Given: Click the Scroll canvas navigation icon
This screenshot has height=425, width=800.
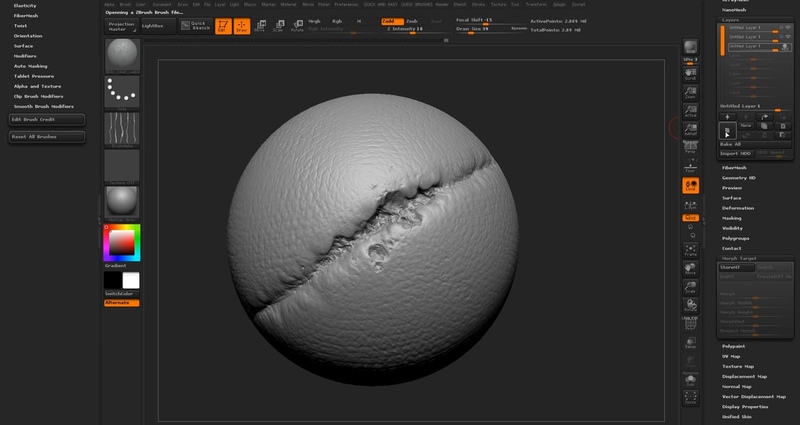Looking at the screenshot, I should click(x=690, y=70).
